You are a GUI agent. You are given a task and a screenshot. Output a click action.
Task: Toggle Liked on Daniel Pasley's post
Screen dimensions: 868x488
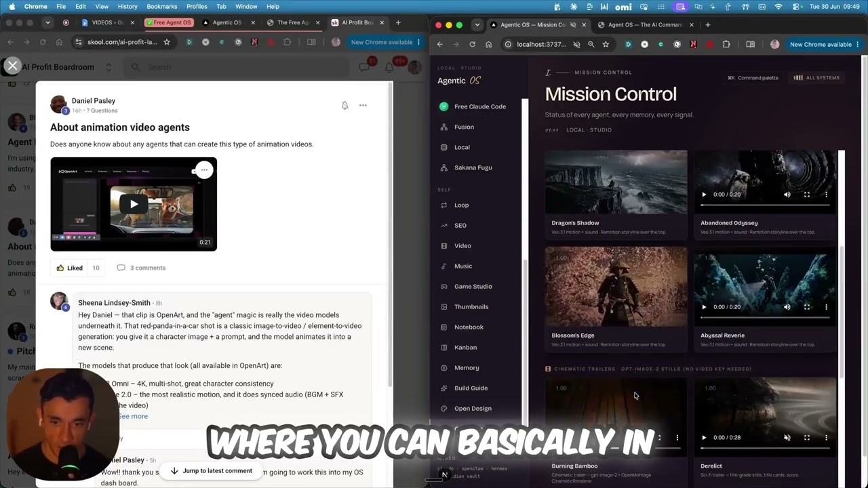pyautogui.click(x=69, y=268)
